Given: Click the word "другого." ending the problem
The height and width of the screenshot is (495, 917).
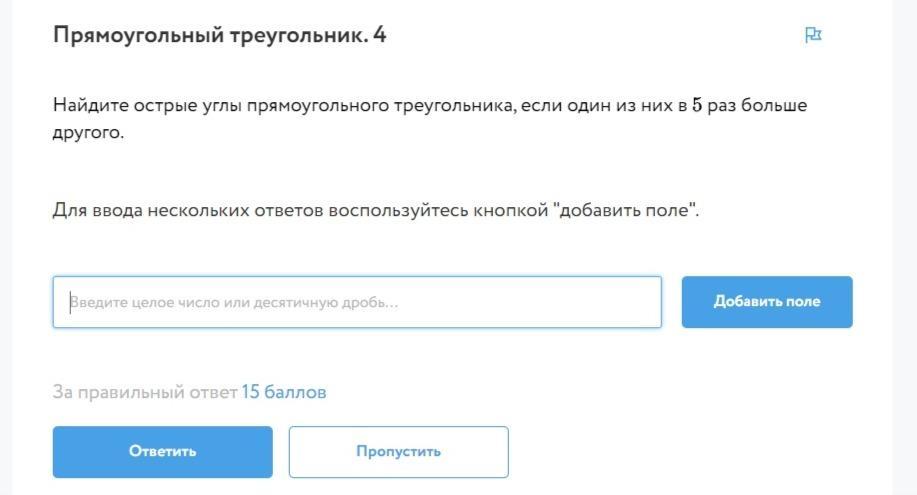Looking at the screenshot, I should coord(88,133).
